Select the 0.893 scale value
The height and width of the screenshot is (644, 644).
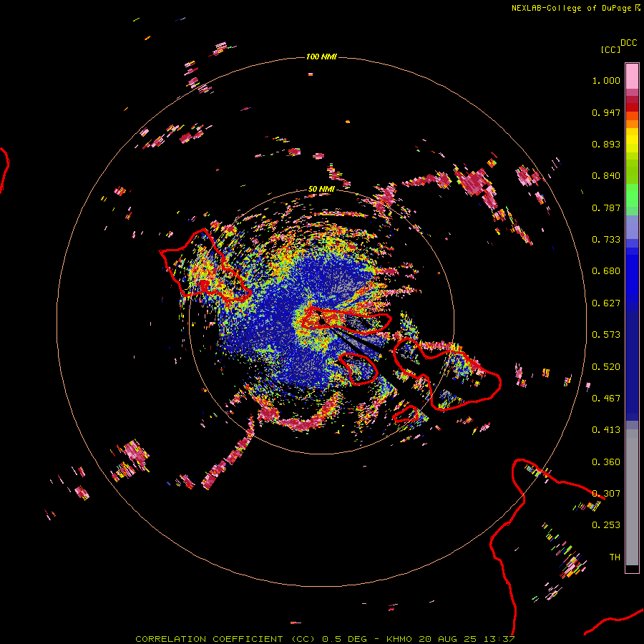pos(606,144)
